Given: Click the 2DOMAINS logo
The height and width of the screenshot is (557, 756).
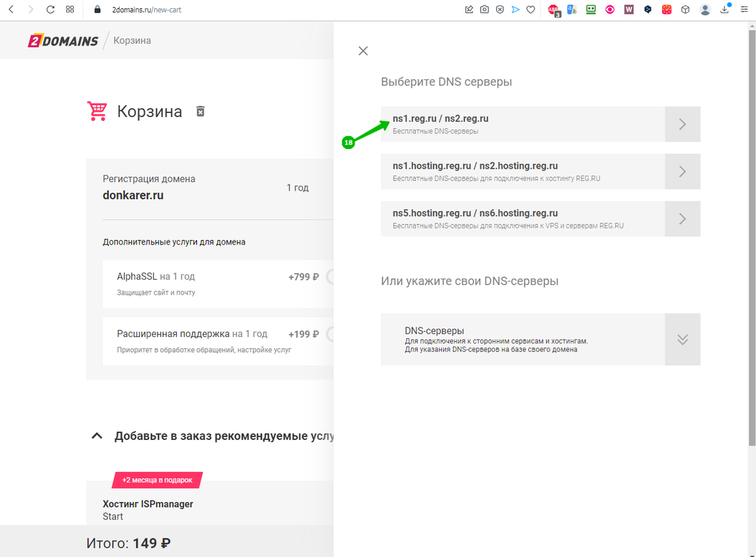Looking at the screenshot, I should click(x=63, y=41).
